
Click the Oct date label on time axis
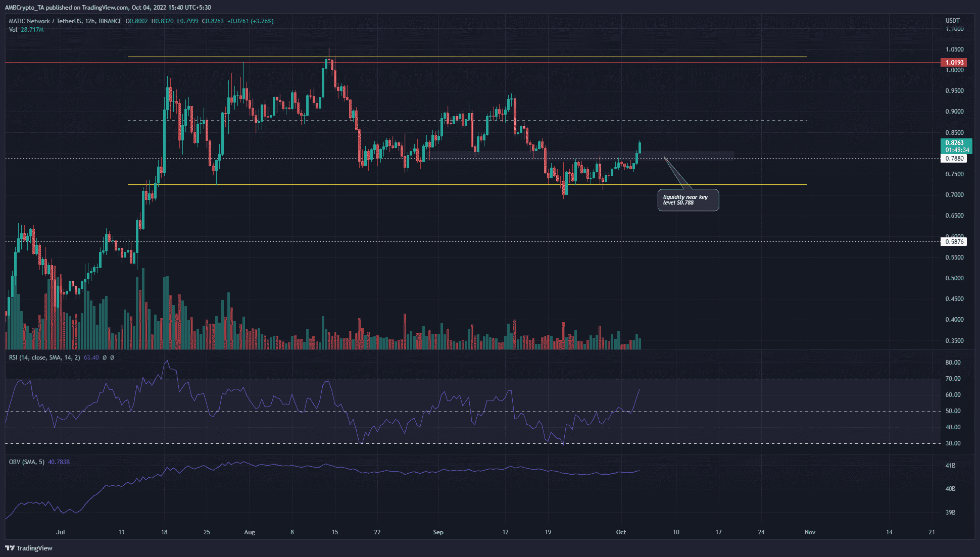point(621,532)
